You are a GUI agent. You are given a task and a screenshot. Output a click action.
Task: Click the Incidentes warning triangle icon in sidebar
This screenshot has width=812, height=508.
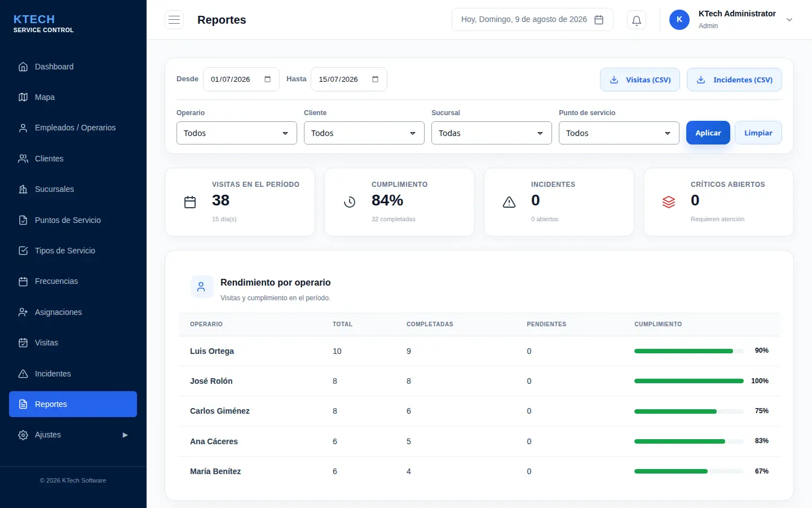23,374
